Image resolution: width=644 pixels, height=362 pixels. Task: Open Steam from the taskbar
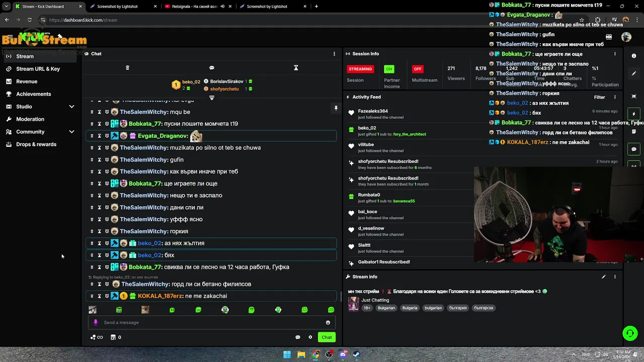click(356, 354)
